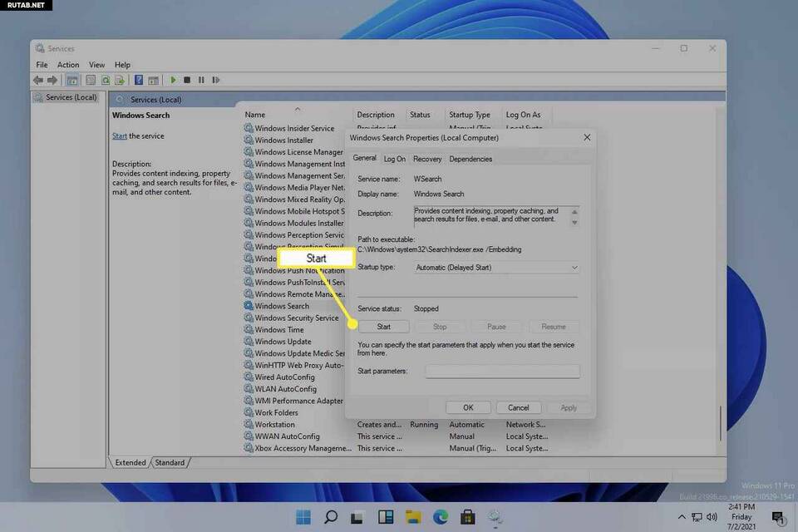Select the Windows Update service row
The image size is (798, 532).
pyautogui.click(x=283, y=342)
